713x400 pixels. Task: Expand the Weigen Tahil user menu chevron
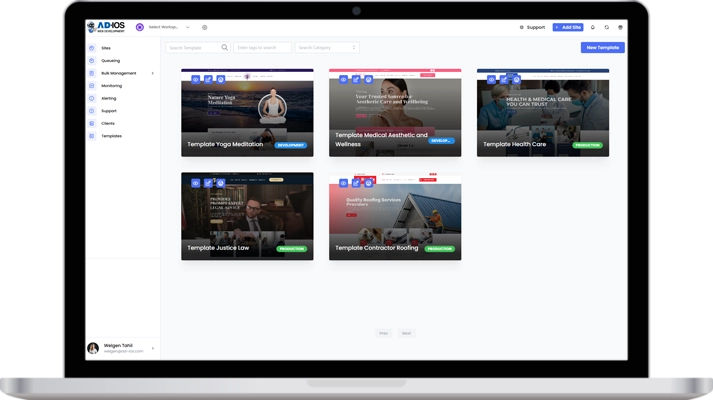(153, 349)
